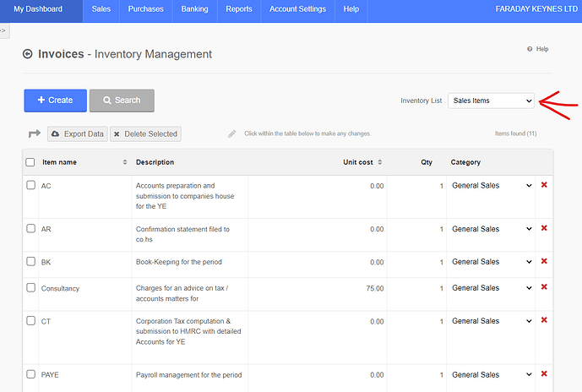The width and height of the screenshot is (582, 392).
Task: Open the Account Settings menu
Action: (x=297, y=9)
